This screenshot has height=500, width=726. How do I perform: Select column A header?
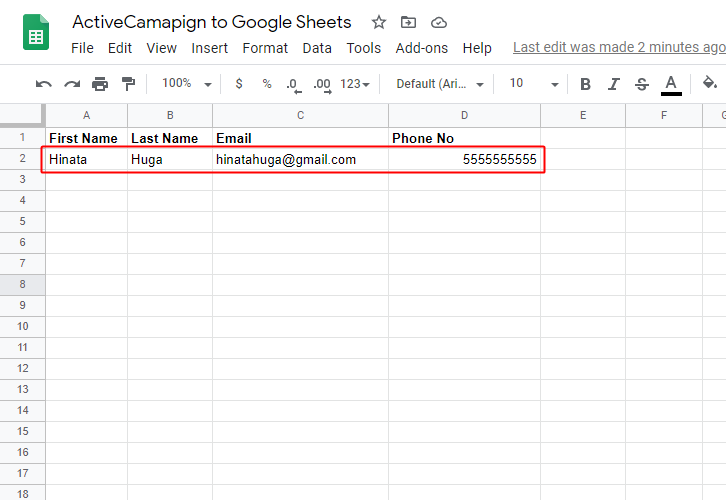87,115
